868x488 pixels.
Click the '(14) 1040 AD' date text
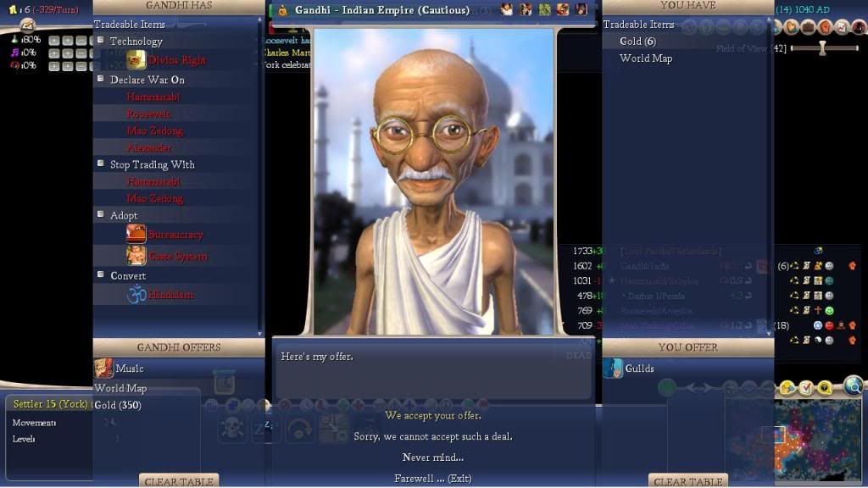(803, 9)
